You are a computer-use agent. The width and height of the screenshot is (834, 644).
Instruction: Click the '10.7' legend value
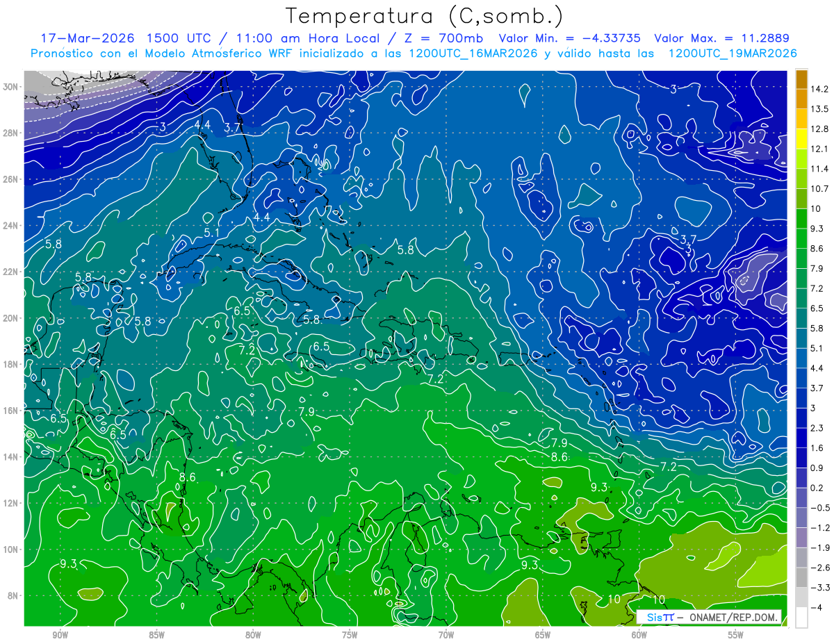[819, 189]
